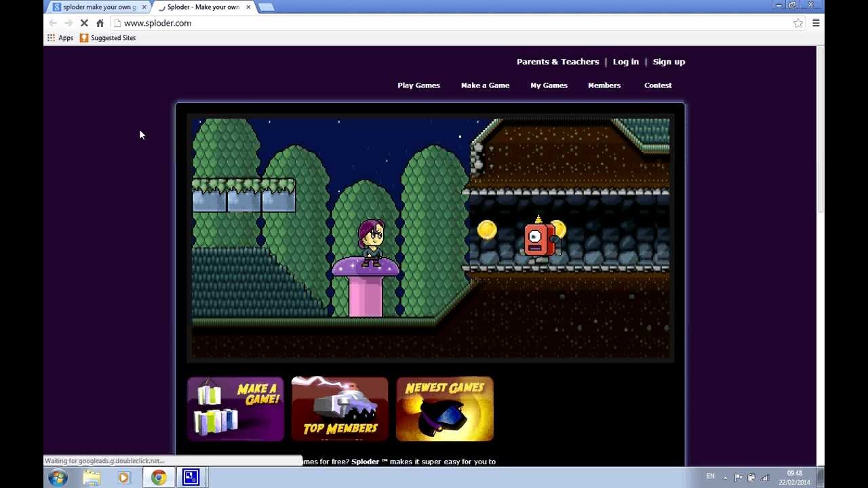Click the Sign up link
The height and width of the screenshot is (488, 868).
pyautogui.click(x=669, y=62)
